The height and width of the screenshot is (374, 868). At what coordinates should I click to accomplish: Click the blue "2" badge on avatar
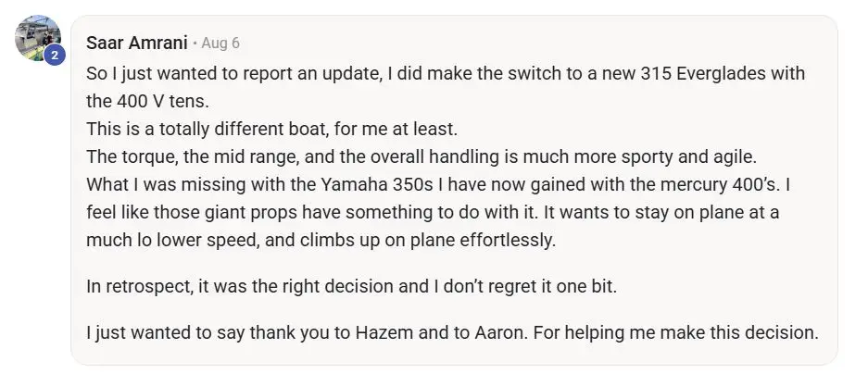tap(54, 55)
